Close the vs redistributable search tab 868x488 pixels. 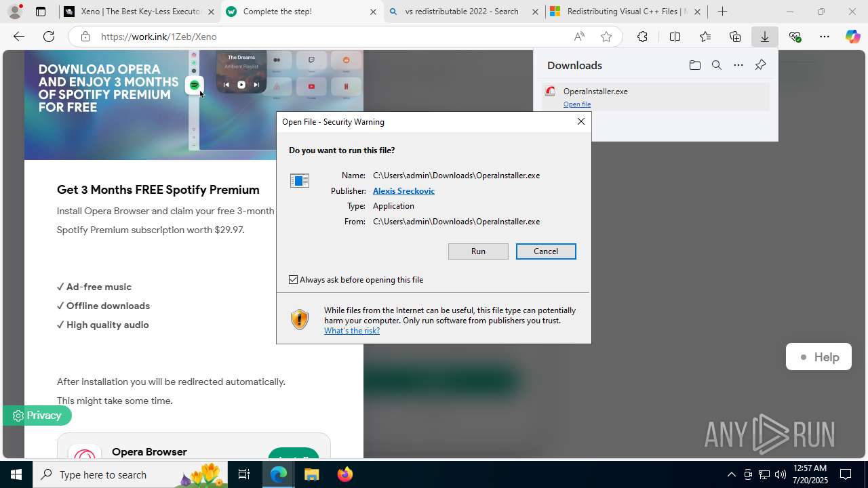pos(535,12)
